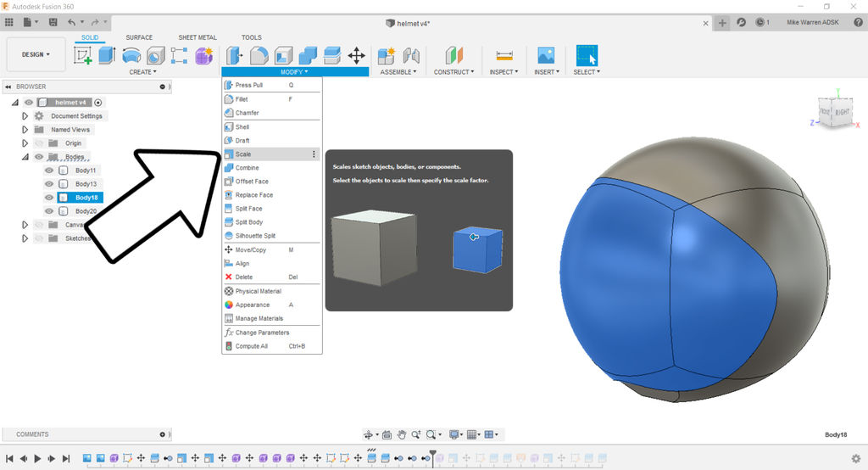
Task: Collapse the Bodies folder
Action: (x=25, y=157)
